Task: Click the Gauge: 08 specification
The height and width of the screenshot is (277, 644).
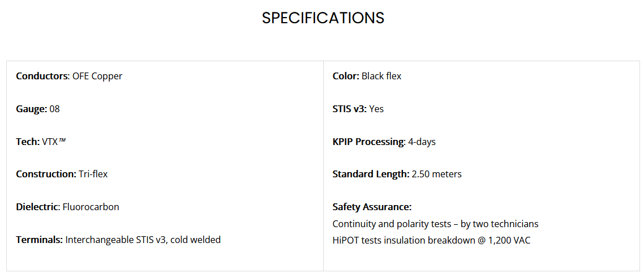Action: 38,109
